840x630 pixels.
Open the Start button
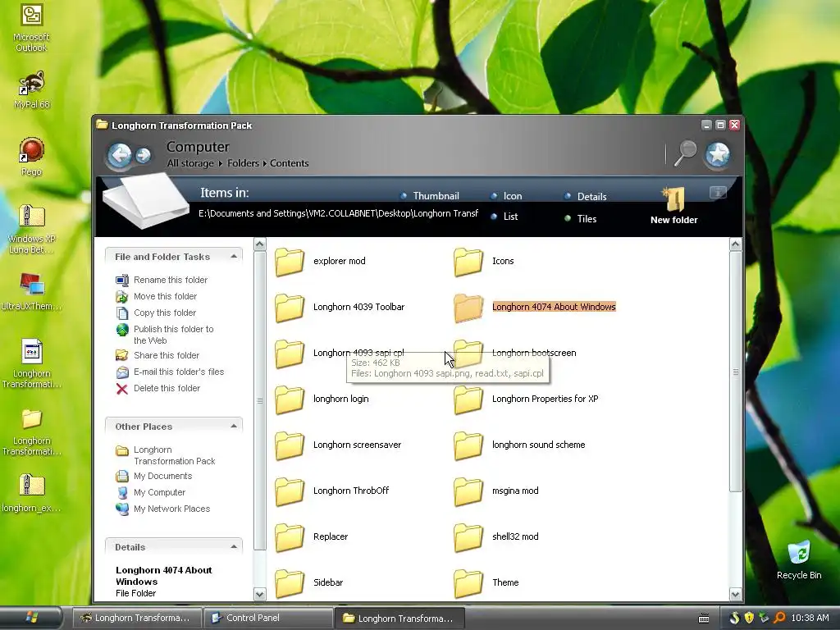tap(31, 618)
